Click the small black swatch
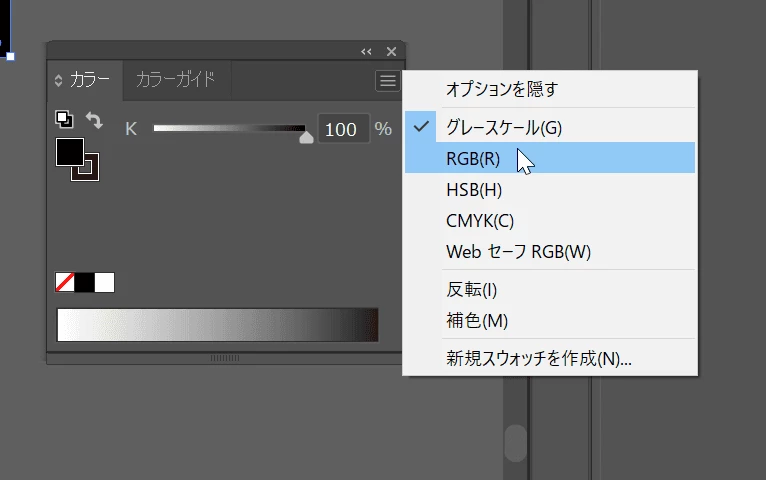Image resolution: width=766 pixels, height=480 pixels. pyautogui.click(x=85, y=282)
